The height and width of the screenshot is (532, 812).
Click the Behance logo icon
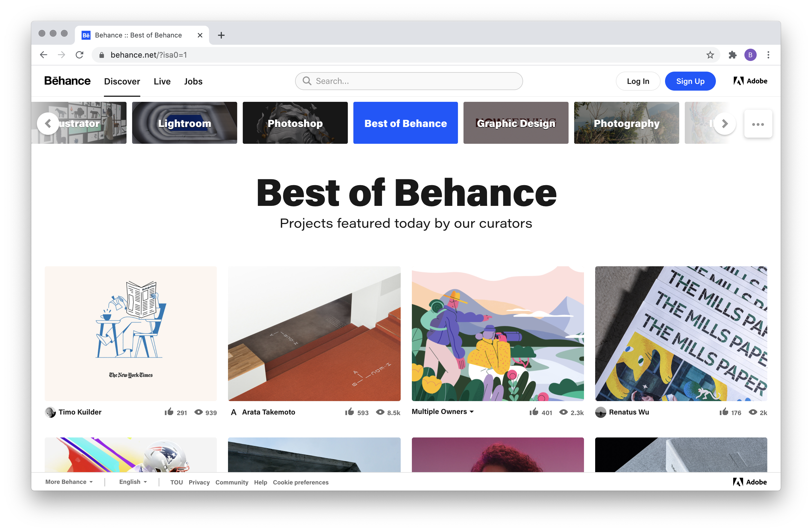68,81
